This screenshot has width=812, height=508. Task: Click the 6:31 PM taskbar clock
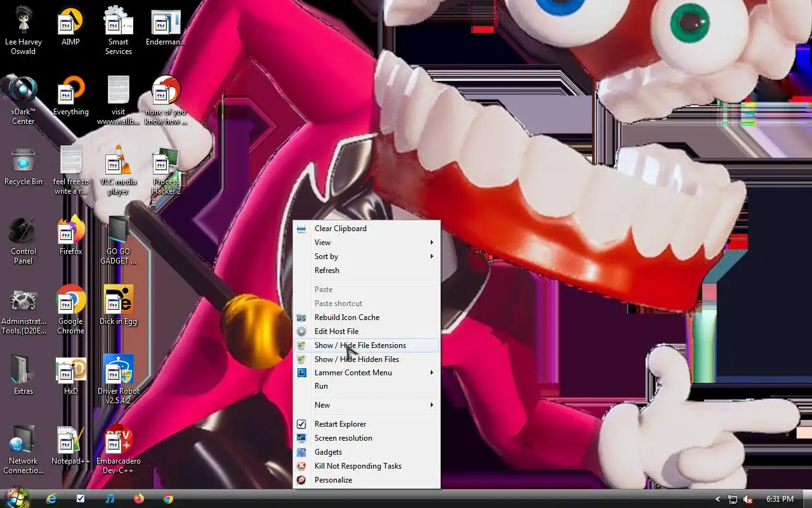point(780,499)
